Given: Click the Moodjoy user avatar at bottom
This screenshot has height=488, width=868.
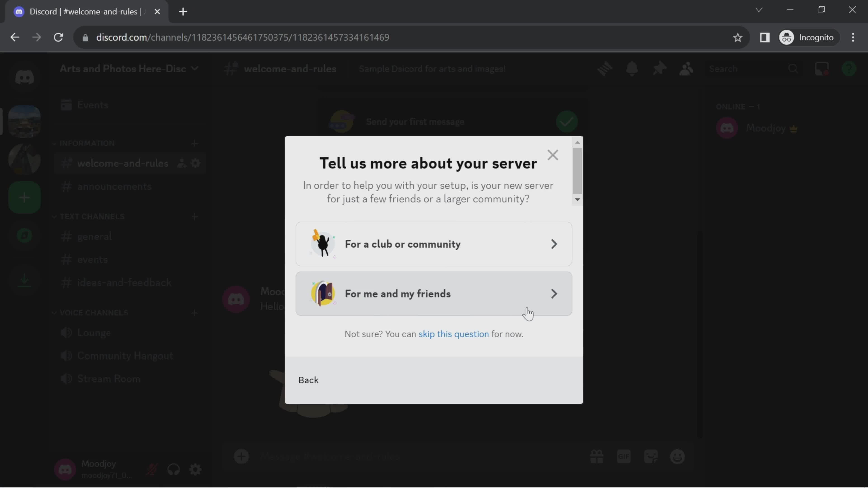Looking at the screenshot, I should point(65,469).
